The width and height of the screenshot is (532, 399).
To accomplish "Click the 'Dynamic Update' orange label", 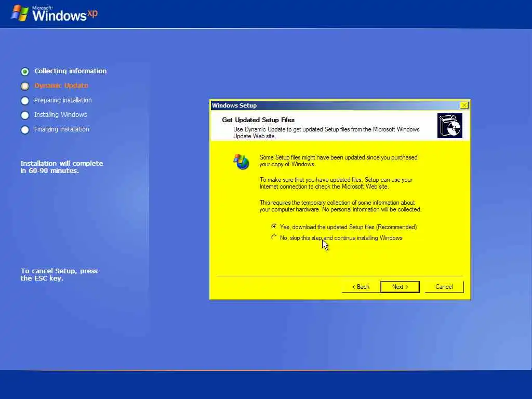I will [x=61, y=86].
